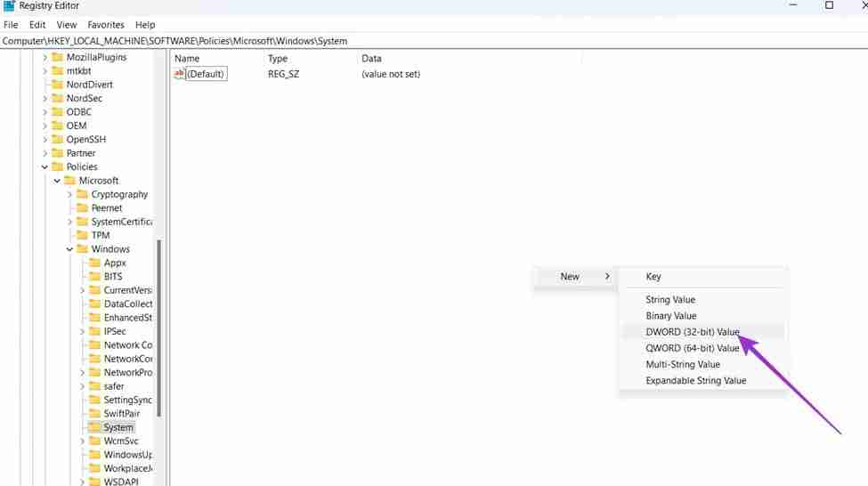The height and width of the screenshot is (486, 868).
Task: Open the Favorites menu
Action: point(106,25)
